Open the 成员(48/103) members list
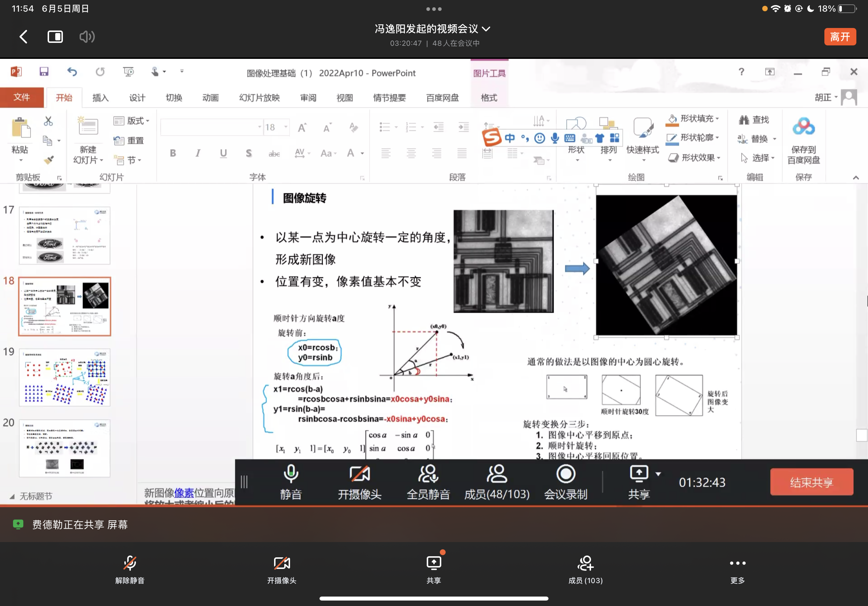The height and width of the screenshot is (606, 868). 497,482
